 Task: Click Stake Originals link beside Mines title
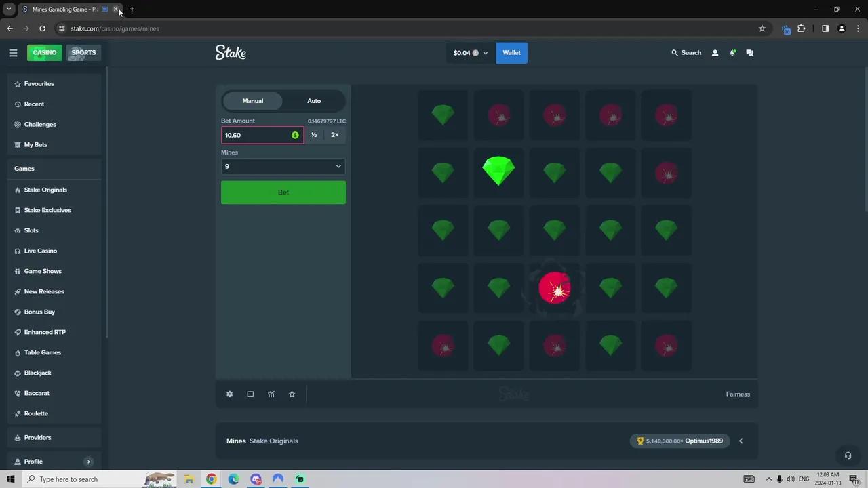pyautogui.click(x=274, y=441)
